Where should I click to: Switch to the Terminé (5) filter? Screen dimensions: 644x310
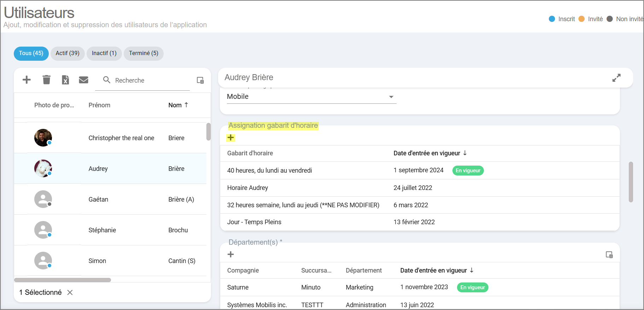pos(144,53)
